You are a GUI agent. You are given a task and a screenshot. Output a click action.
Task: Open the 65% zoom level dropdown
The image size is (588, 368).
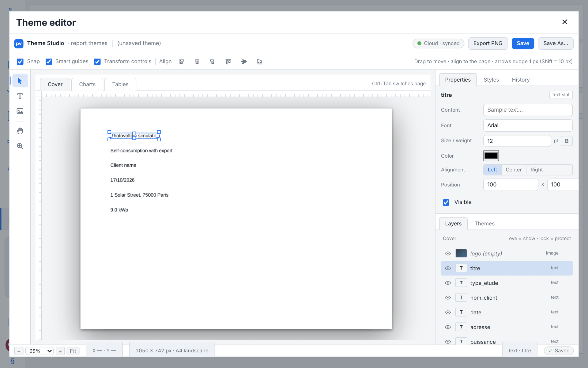(x=40, y=351)
